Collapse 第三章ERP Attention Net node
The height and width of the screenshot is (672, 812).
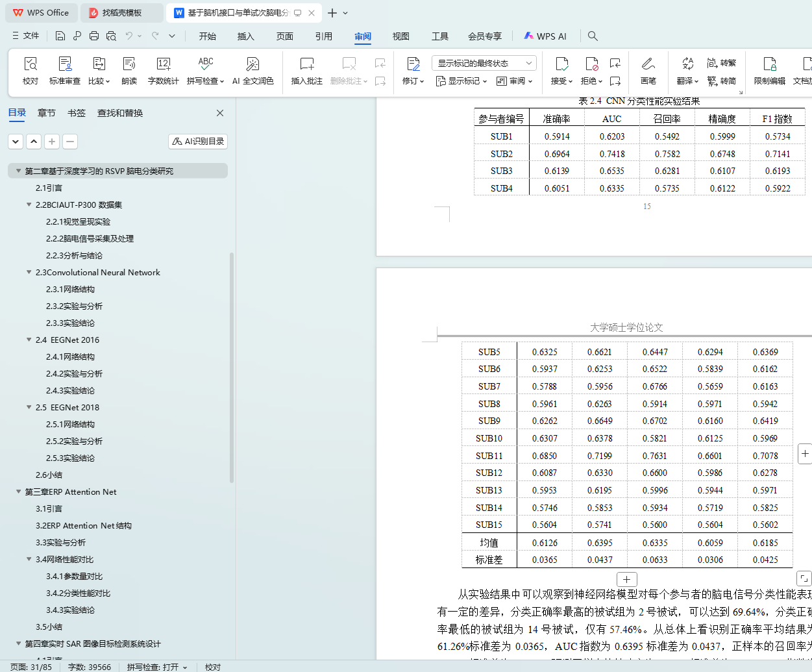[18, 492]
